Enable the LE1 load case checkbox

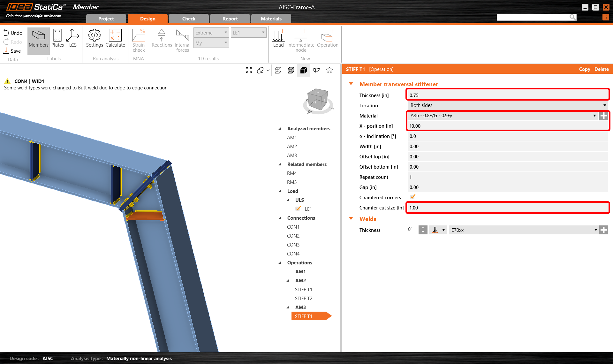[298, 209]
